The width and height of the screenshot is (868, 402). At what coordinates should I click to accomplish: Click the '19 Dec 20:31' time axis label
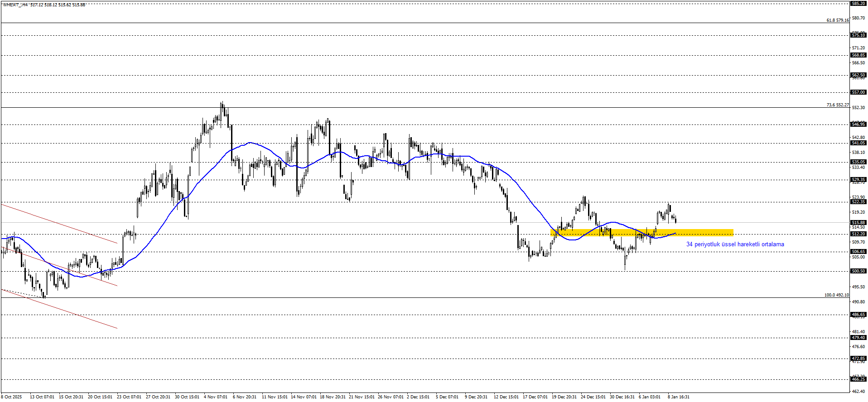click(564, 397)
